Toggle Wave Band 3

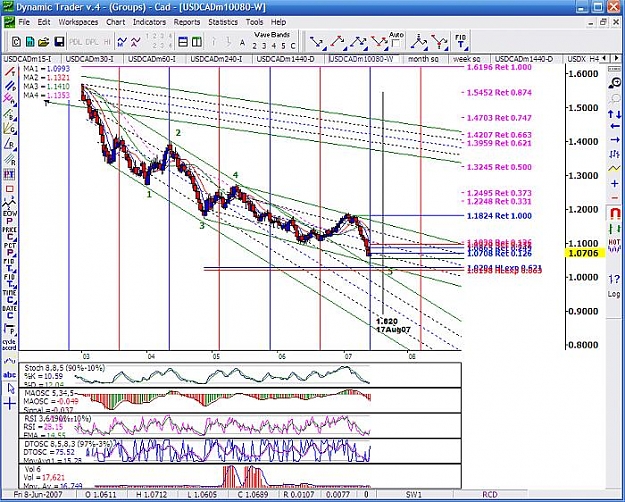(x=264, y=46)
